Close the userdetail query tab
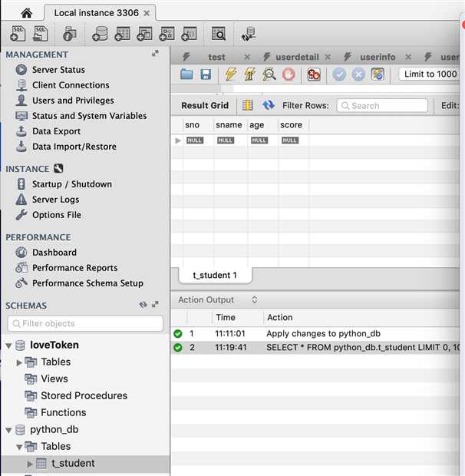Viewport: 465px width, 476px height. tap(328, 57)
